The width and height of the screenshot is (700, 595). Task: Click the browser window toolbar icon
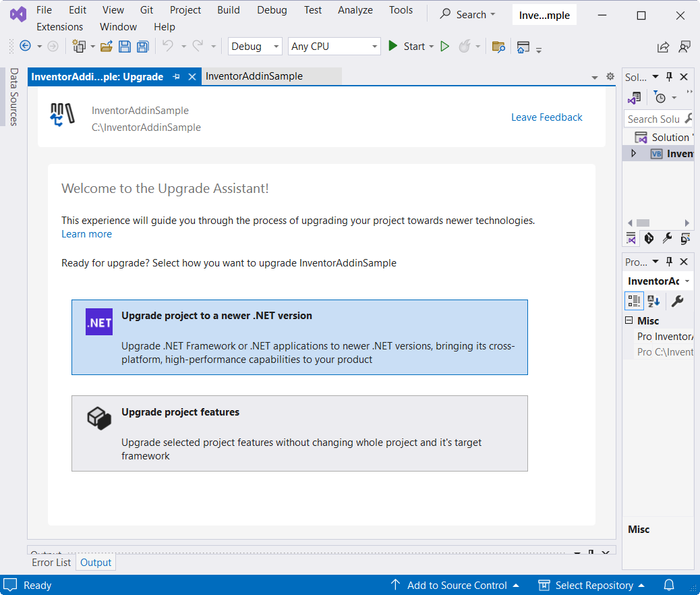tap(523, 47)
